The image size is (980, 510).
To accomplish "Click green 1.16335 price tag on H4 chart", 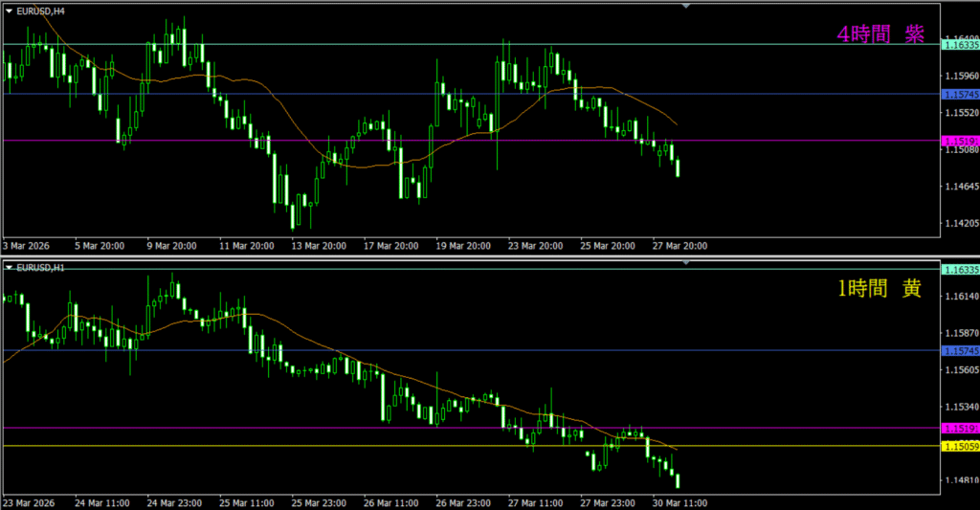I will 960,44.
